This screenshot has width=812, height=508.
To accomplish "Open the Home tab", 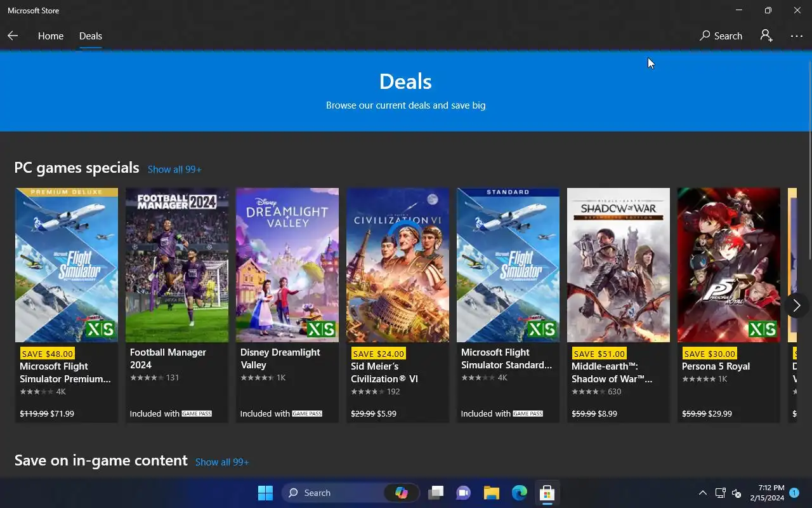I will pos(51,36).
